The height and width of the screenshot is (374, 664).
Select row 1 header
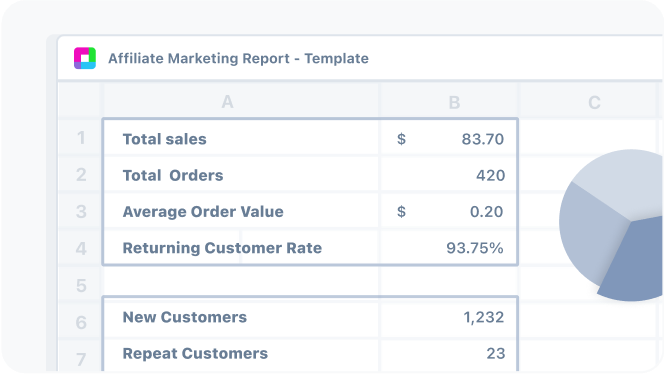pyautogui.click(x=80, y=138)
